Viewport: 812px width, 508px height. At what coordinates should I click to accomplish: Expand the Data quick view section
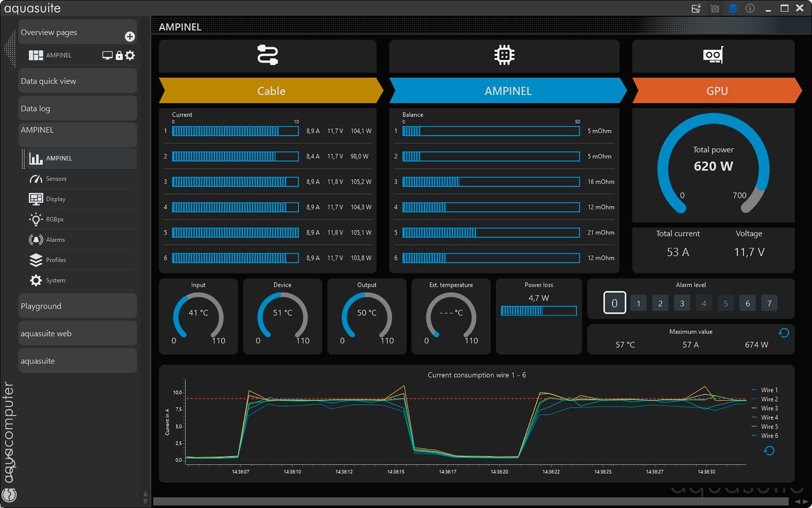click(x=77, y=81)
